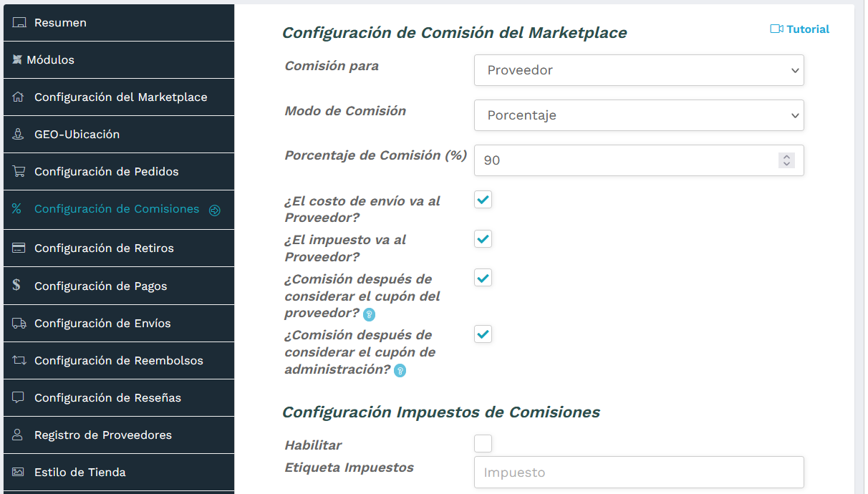The width and height of the screenshot is (868, 494).
Task: Click the home icon for Configuración del Marketplace
Action: coord(20,97)
